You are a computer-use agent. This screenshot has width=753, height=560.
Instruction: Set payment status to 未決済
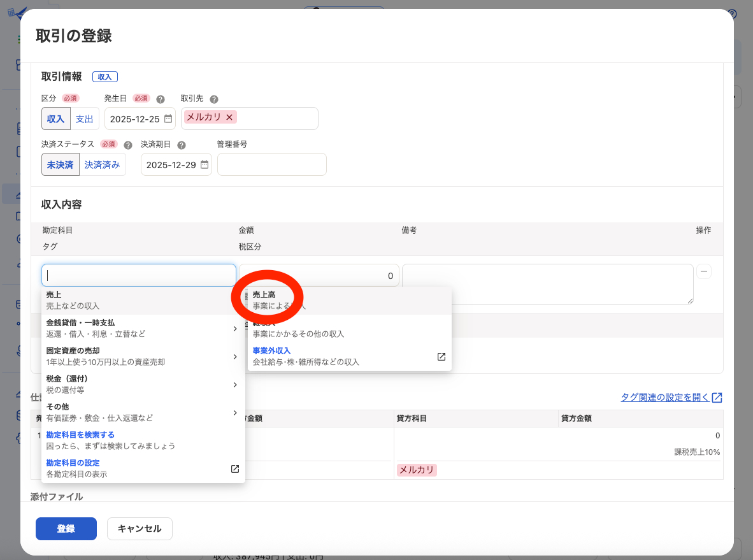(x=61, y=164)
